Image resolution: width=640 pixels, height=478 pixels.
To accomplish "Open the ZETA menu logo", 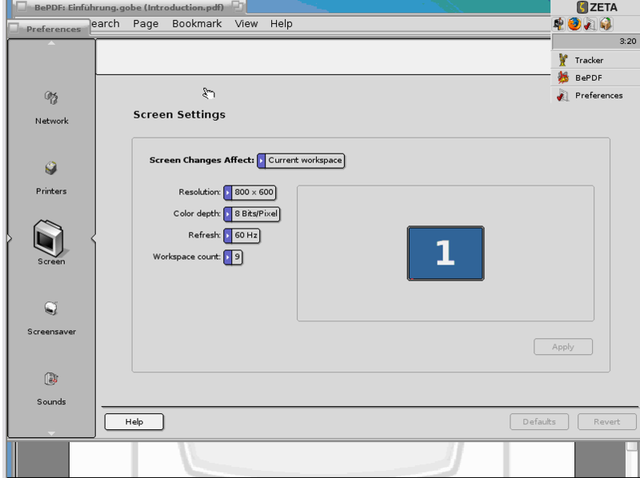I will pyautogui.click(x=596, y=7).
